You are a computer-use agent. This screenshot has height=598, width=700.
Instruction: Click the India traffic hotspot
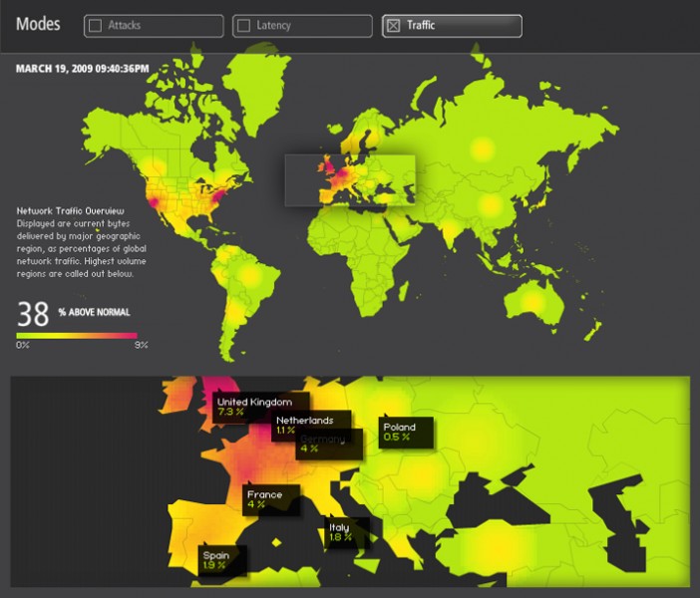(451, 232)
